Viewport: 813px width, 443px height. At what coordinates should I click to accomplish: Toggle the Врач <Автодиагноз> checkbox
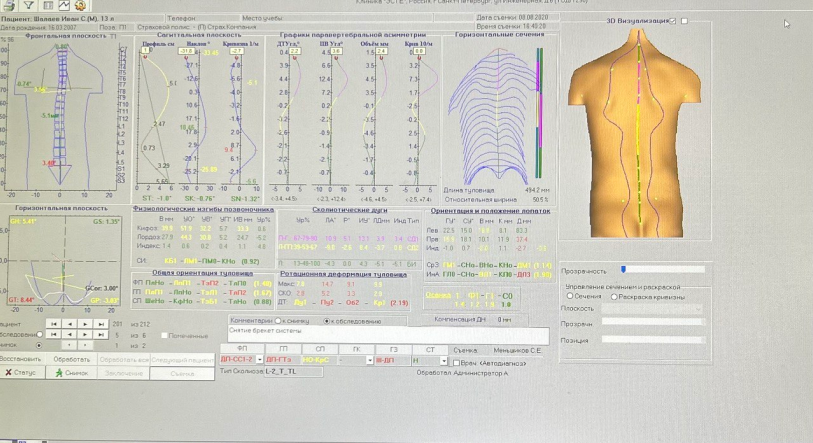point(457,363)
